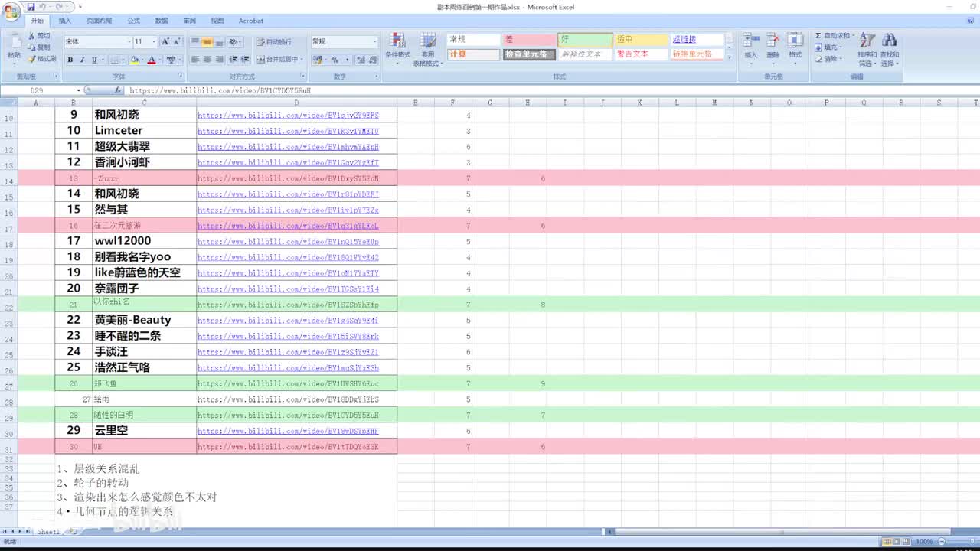Screen dimensions: 980x551
Task: Apply the fill color bucket
Action: pos(134,60)
